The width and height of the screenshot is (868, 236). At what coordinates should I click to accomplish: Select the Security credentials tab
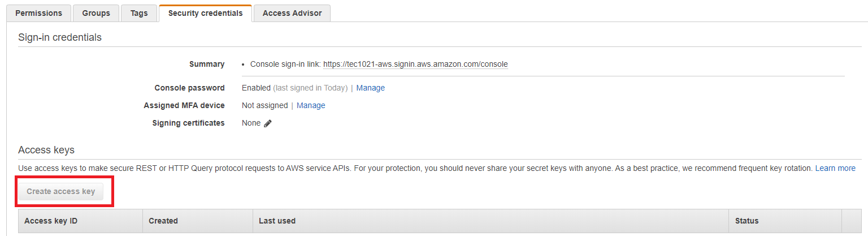pyautogui.click(x=205, y=13)
